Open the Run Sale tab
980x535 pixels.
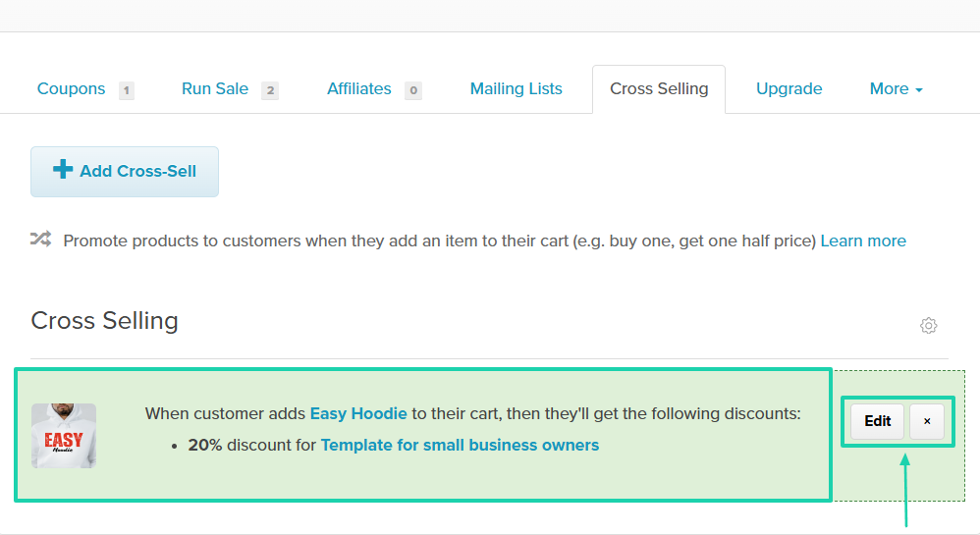tap(215, 88)
